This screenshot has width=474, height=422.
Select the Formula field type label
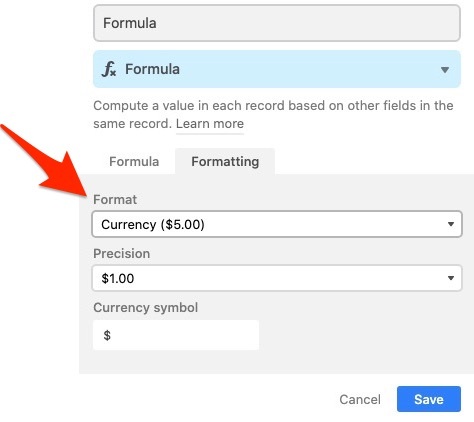click(x=152, y=69)
